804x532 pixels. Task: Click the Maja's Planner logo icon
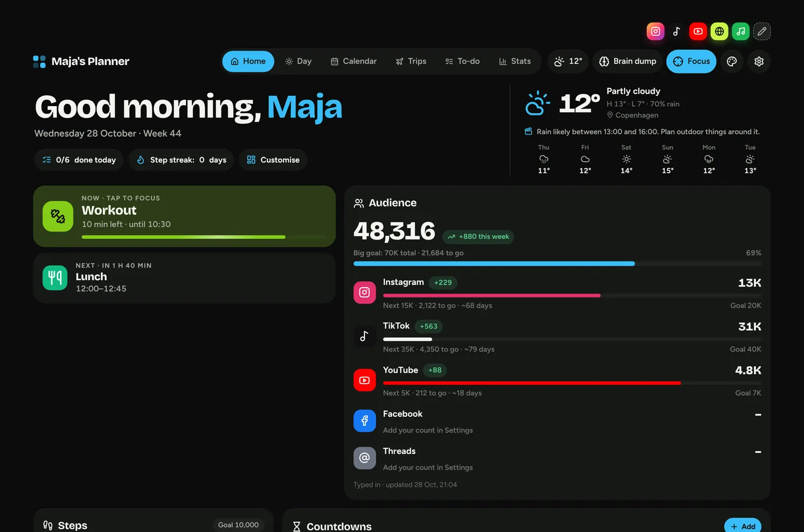pyautogui.click(x=39, y=62)
